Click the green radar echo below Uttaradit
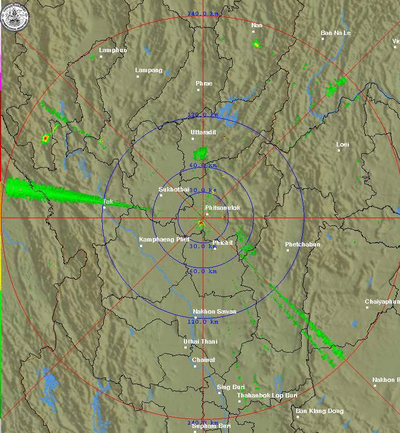Image resolution: width=400 pixels, height=433 pixels. coord(201,154)
